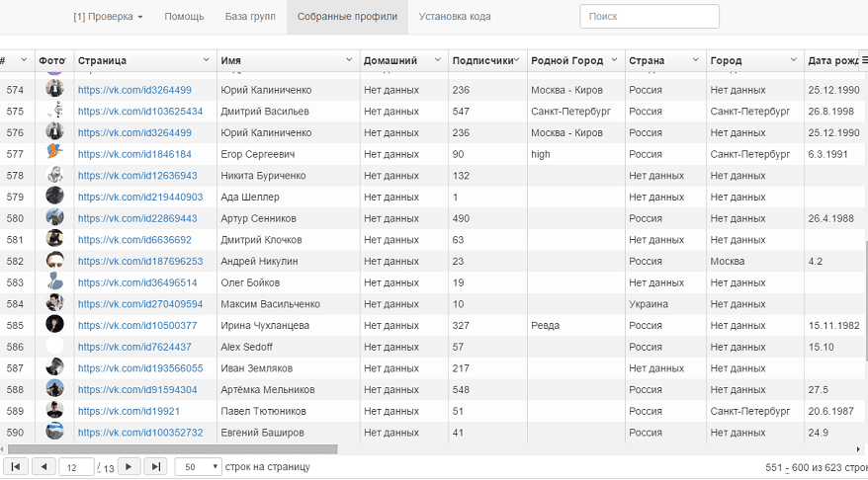Click Никита Буриченко's profile photo
The image size is (868, 480).
54,176
